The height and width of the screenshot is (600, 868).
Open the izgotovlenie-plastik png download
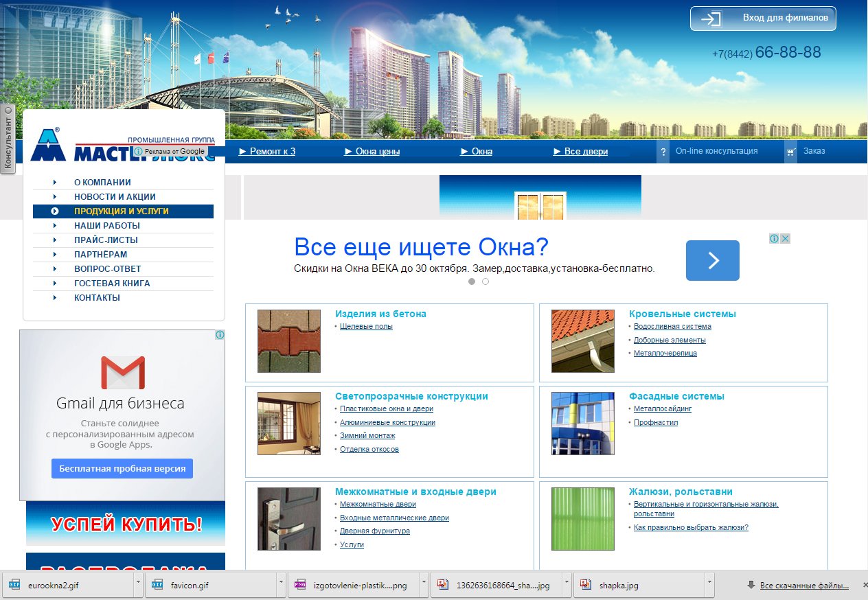pyautogui.click(x=353, y=586)
